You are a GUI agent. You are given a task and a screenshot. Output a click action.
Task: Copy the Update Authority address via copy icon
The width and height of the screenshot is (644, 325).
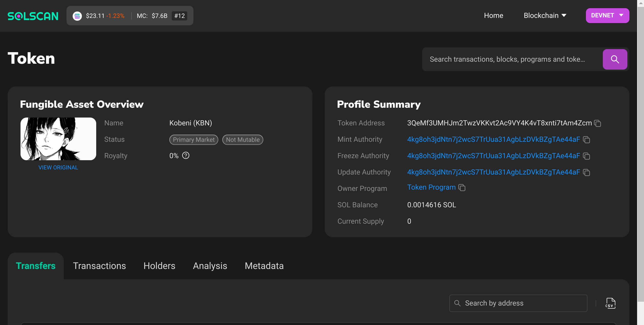(587, 172)
